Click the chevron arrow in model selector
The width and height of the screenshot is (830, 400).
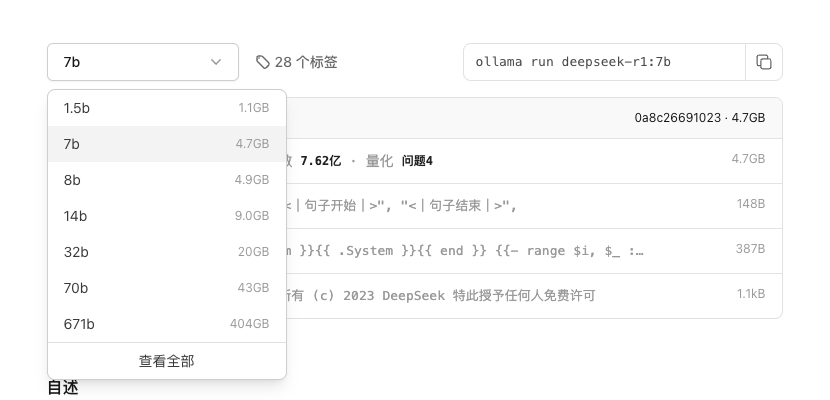tap(216, 62)
